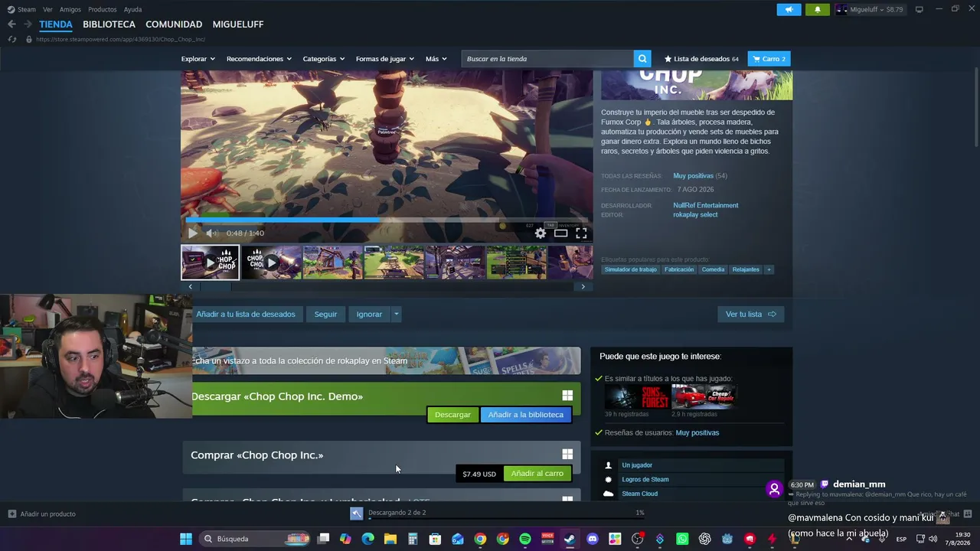This screenshot has width=980, height=551.
Task: Expand the Categorías dropdown
Action: click(x=324, y=59)
